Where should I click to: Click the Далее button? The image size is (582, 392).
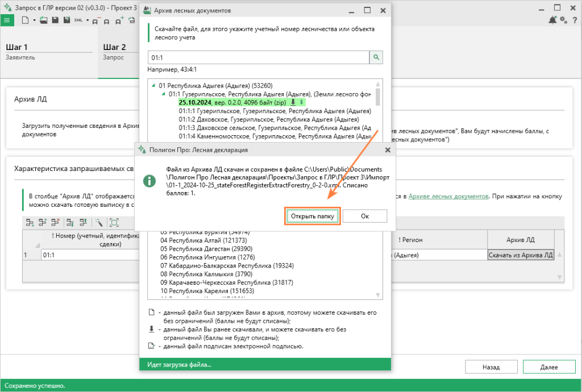(x=548, y=367)
